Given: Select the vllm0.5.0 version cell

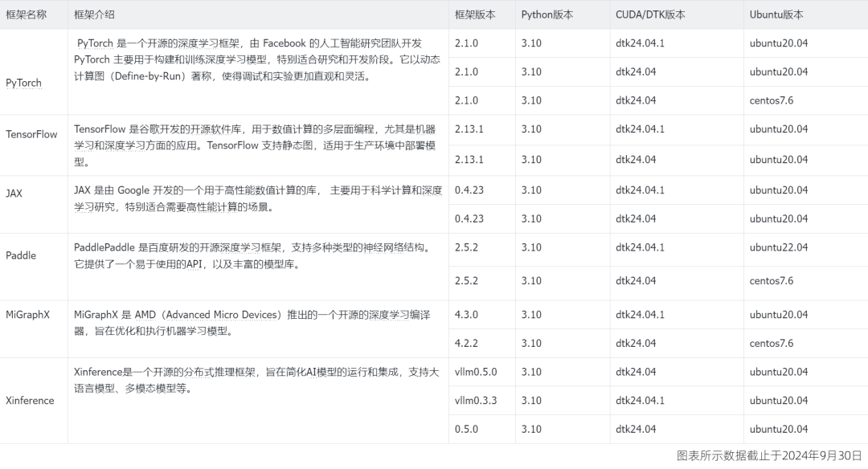Looking at the screenshot, I should (476, 372).
